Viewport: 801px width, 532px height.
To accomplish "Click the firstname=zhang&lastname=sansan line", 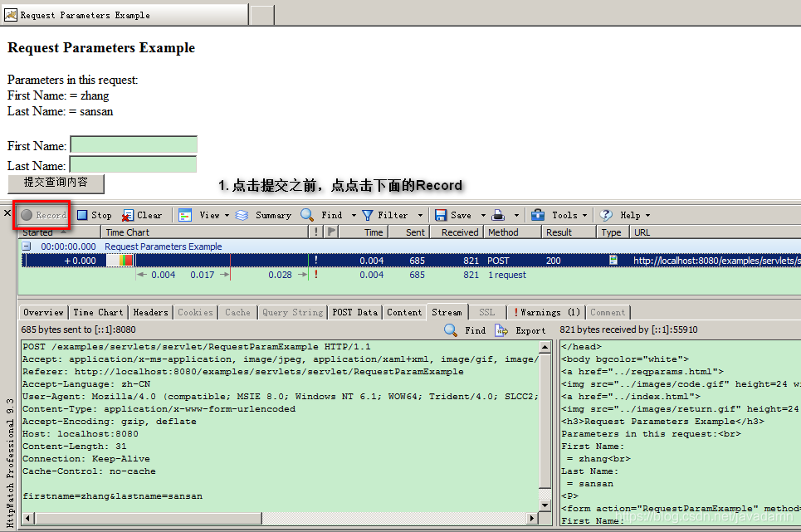I will pos(112,496).
